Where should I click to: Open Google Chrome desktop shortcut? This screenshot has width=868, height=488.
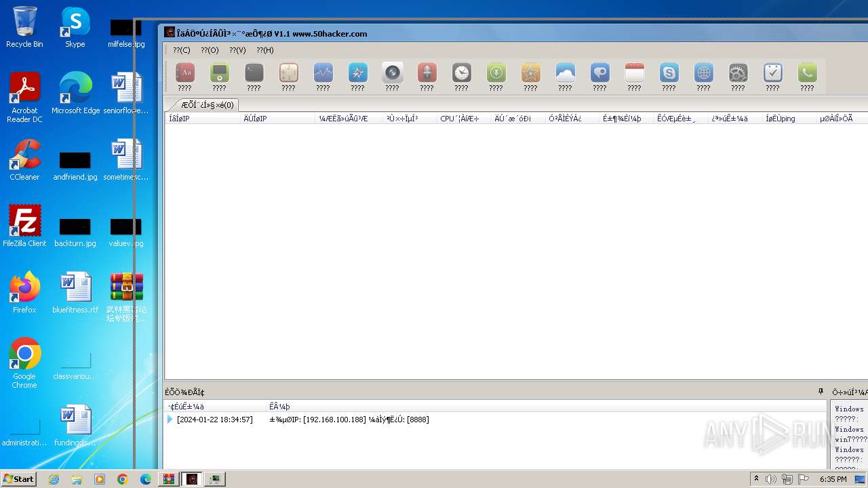24,363
